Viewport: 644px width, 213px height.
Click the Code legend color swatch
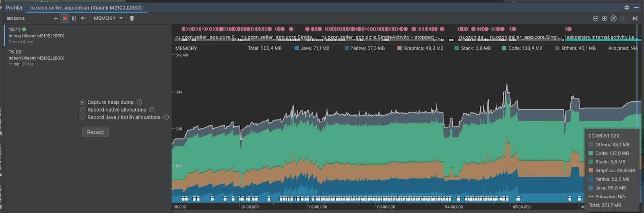coord(504,48)
